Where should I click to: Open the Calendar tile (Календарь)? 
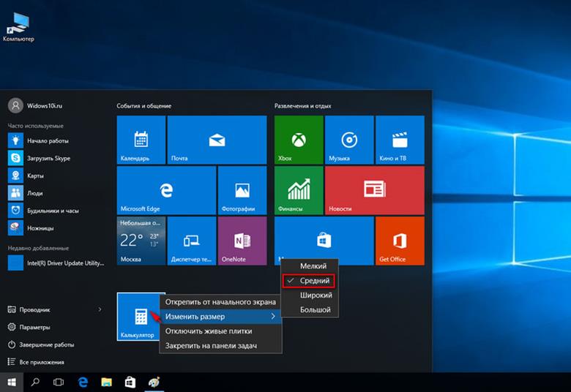[x=141, y=140]
